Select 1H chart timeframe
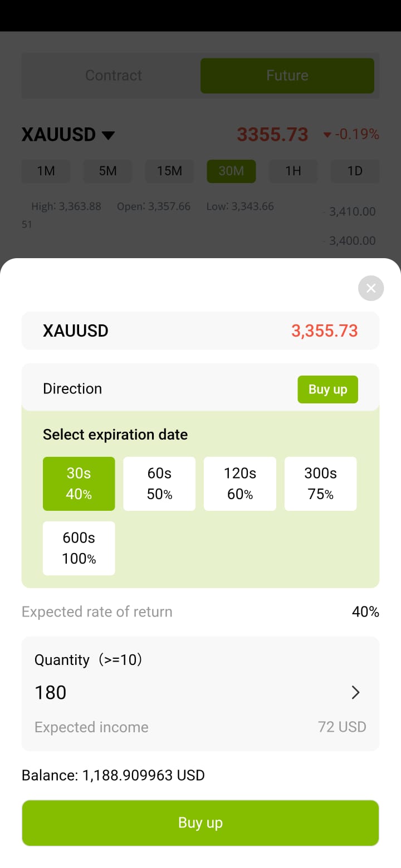 294,171
